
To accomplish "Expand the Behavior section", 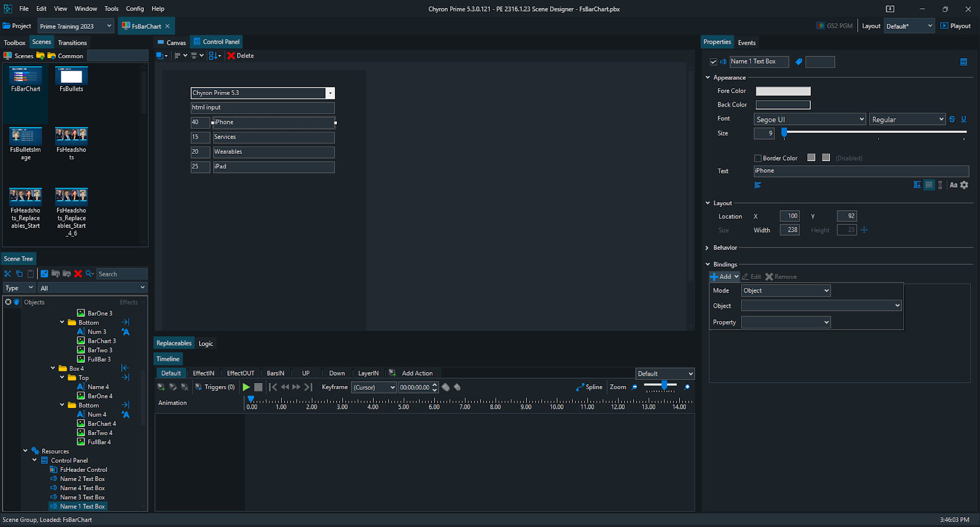I will click(707, 248).
